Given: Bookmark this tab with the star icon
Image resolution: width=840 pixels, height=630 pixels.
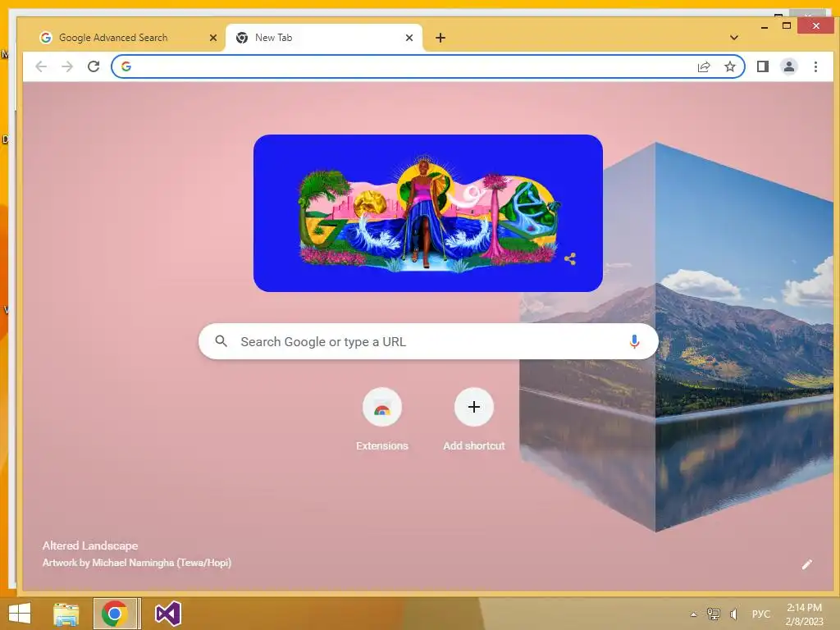Looking at the screenshot, I should [x=729, y=66].
